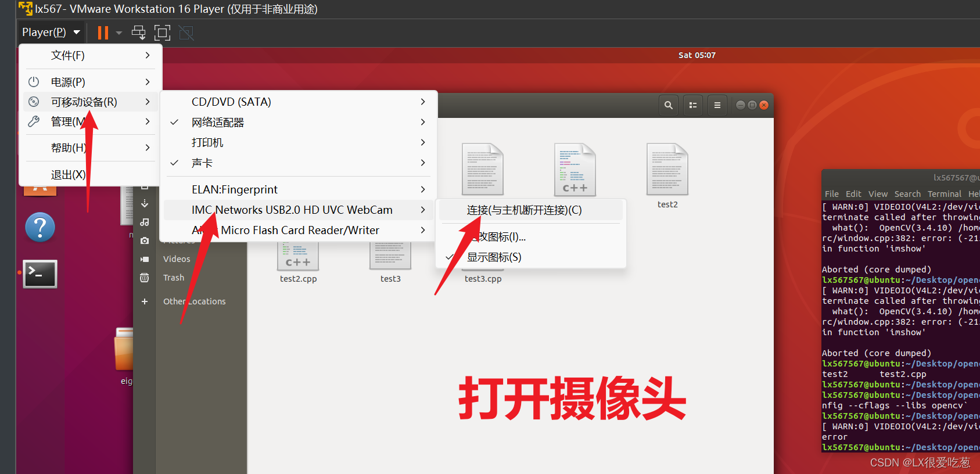Toggle the 声卡 checkmark
Screen dimensions: 980x474
coord(174,163)
